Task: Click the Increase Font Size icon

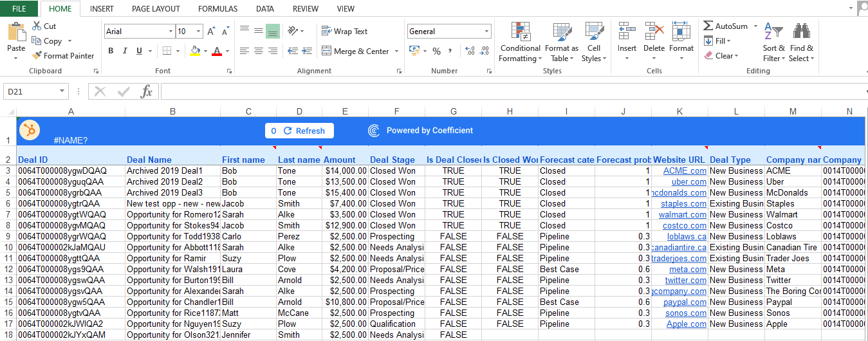Action: pyautogui.click(x=211, y=32)
